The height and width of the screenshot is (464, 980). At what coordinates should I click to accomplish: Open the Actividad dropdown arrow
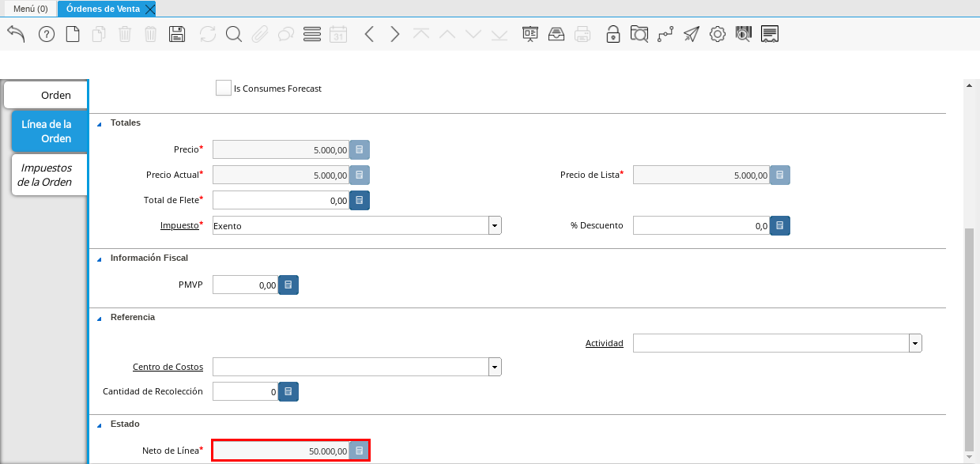pyautogui.click(x=915, y=343)
